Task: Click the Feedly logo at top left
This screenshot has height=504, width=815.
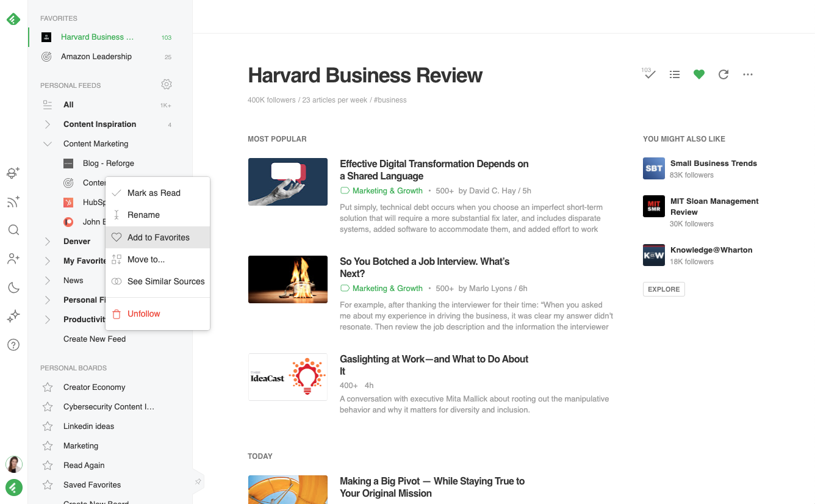Action: coord(13,19)
